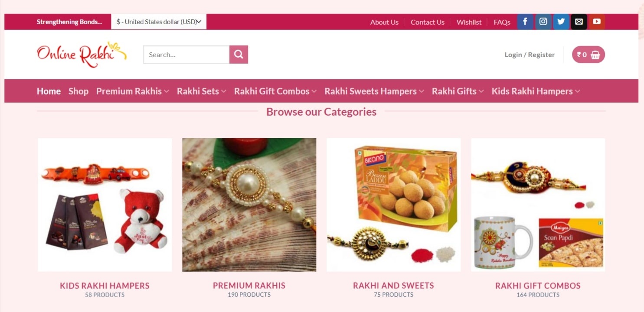Visit the Contact Us link
Image resolution: width=644 pixels, height=312 pixels.
[x=428, y=22]
